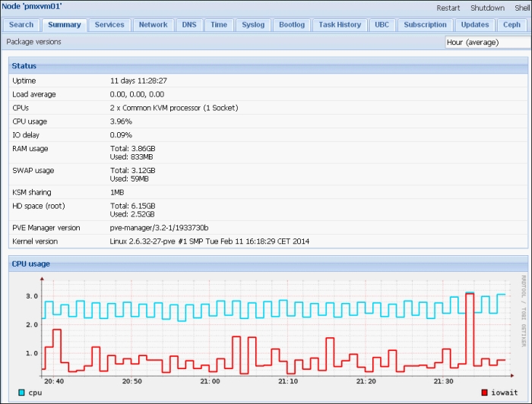Viewport: 532px width, 404px height.
Task: Click the Shutdown node button
Action: point(488,8)
